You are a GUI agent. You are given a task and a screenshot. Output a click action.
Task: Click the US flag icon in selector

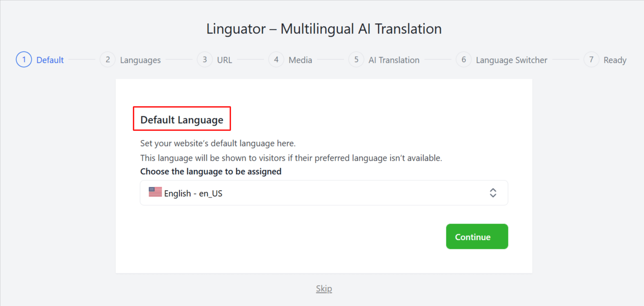click(155, 192)
